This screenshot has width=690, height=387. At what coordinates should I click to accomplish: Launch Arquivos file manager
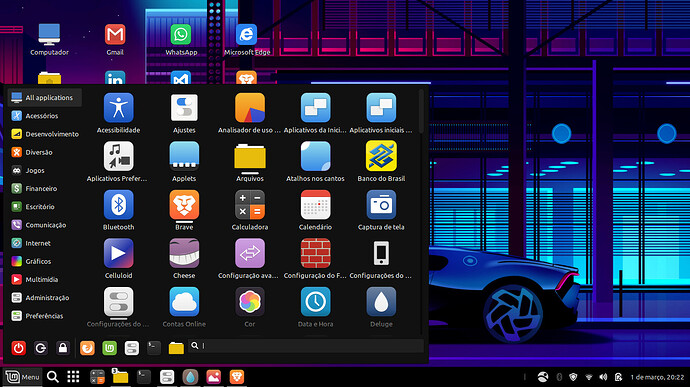(x=250, y=162)
